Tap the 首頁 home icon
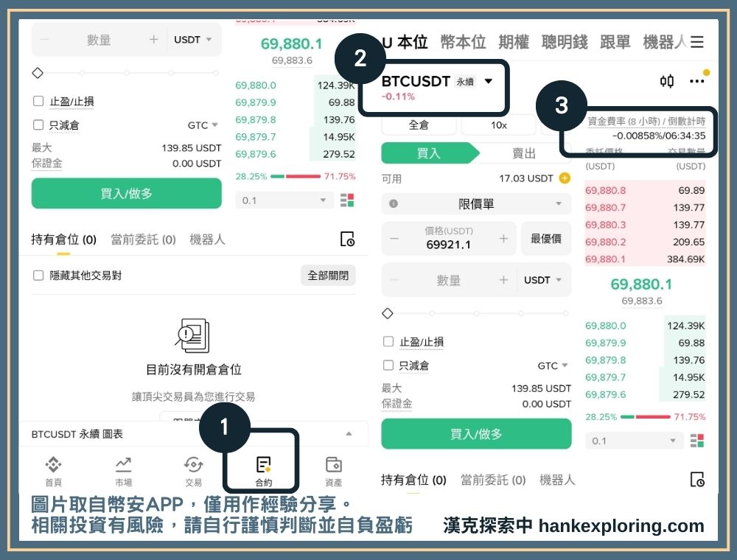Screen dimensions: 737x560 tap(54, 468)
